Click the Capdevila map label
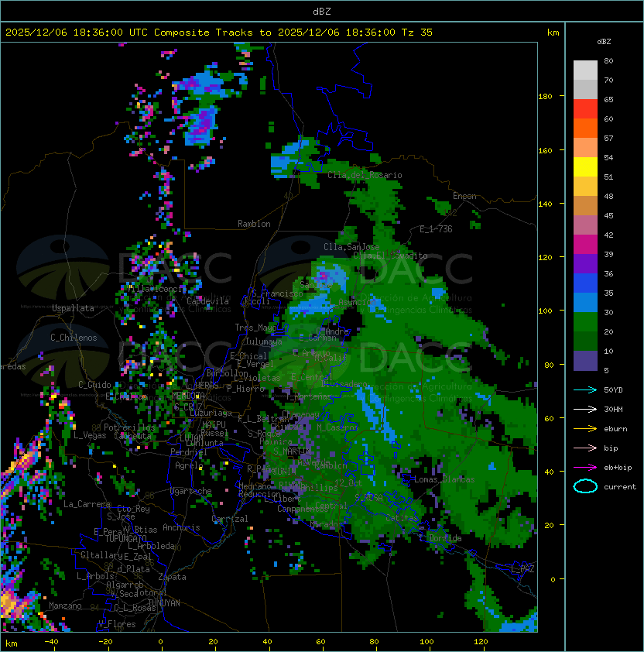This screenshot has height=652, width=644. [x=207, y=301]
